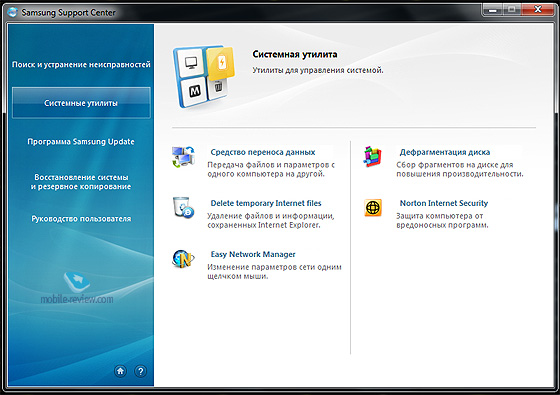Close the Samsung Support Center window

coord(538,10)
